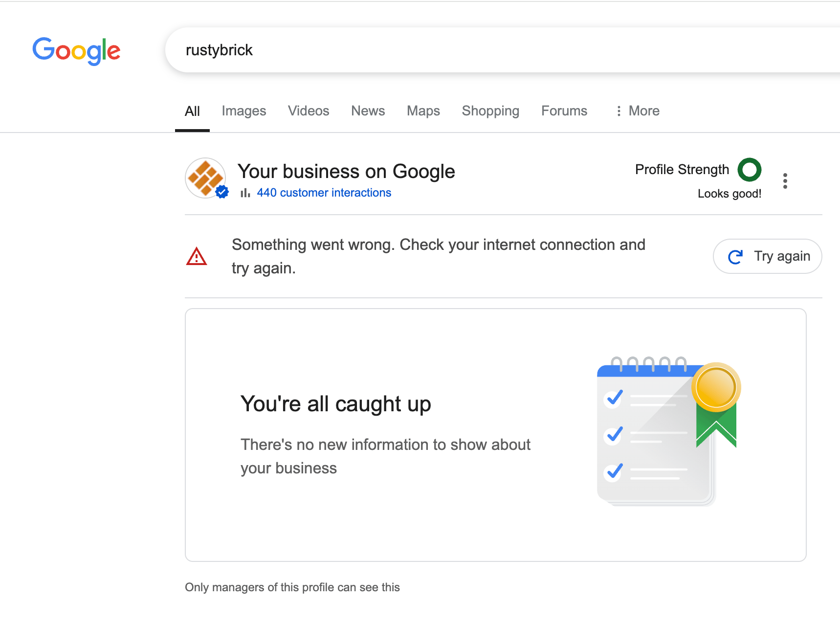The width and height of the screenshot is (840, 624).
Task: Click the You're all caught up heading
Action: pos(336,404)
